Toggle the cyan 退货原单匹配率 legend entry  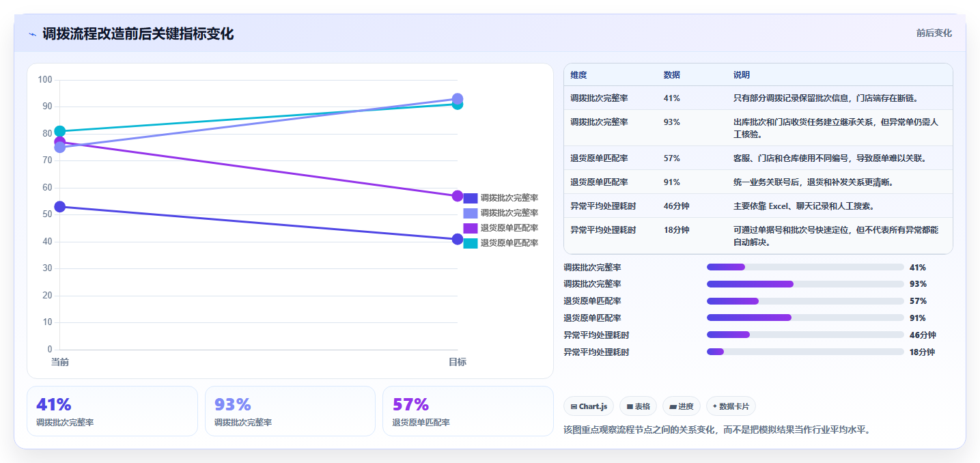[x=501, y=243]
